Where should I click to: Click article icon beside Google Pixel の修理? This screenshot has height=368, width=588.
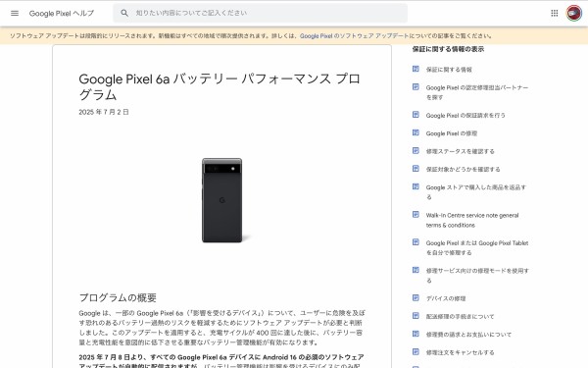pos(416,132)
